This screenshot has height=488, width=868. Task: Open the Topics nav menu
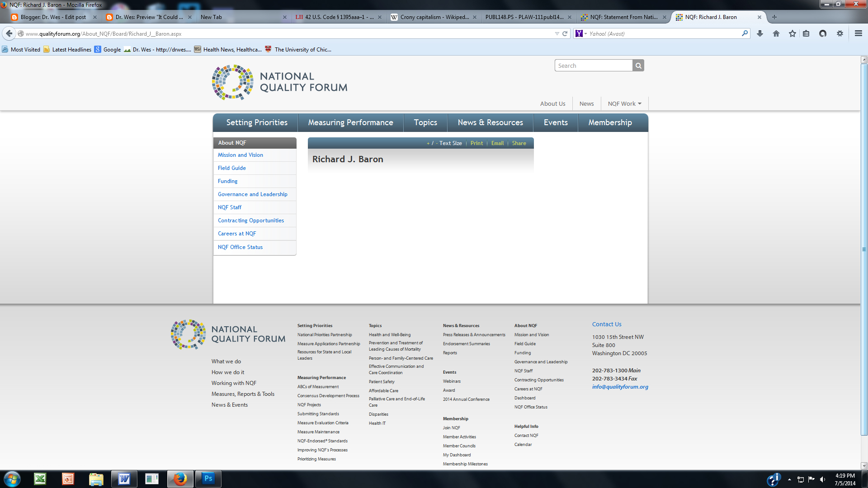click(x=425, y=122)
